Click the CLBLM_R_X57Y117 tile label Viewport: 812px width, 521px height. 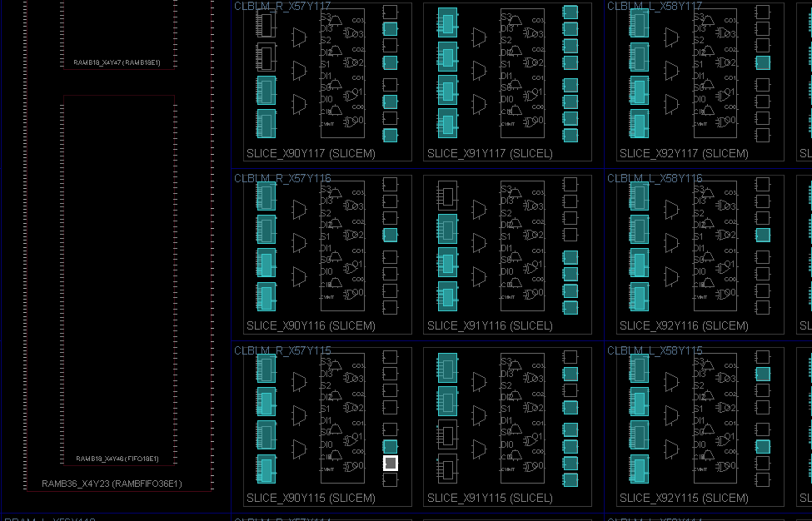282,6
